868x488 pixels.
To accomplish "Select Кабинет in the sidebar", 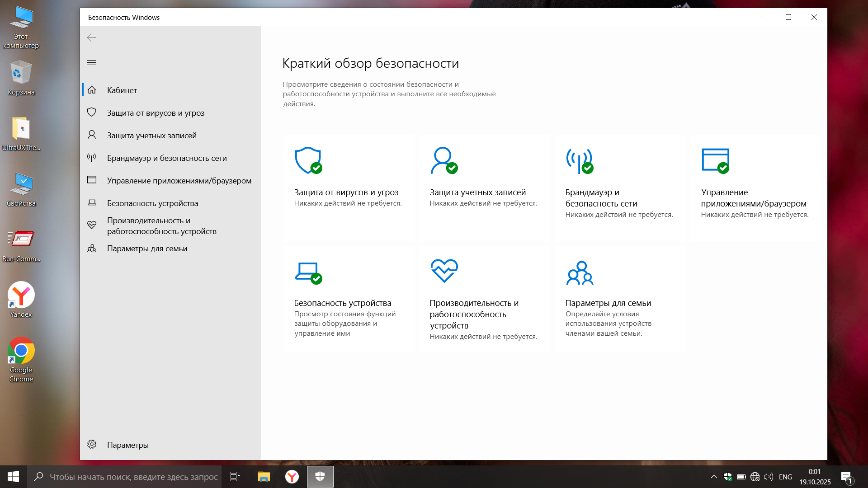I will pos(122,90).
